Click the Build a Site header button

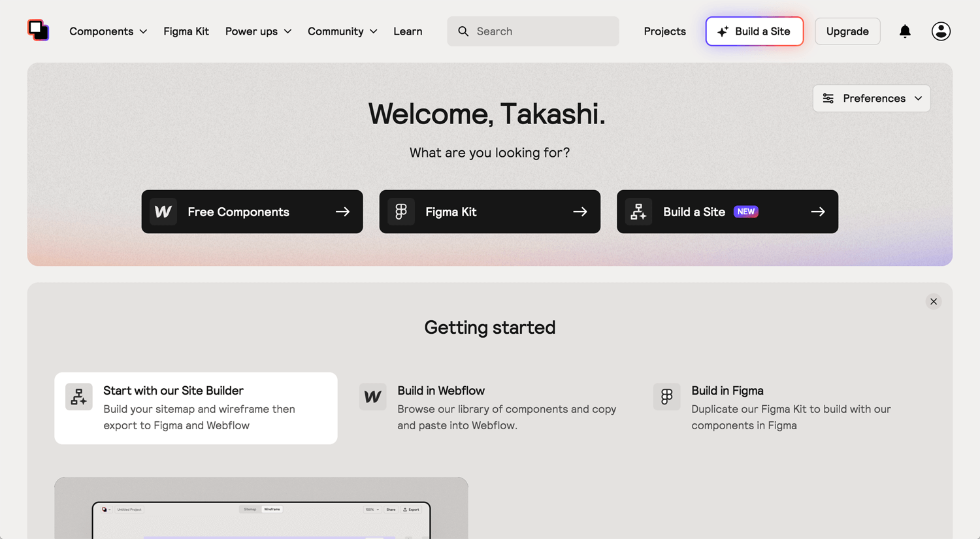pyautogui.click(x=755, y=31)
